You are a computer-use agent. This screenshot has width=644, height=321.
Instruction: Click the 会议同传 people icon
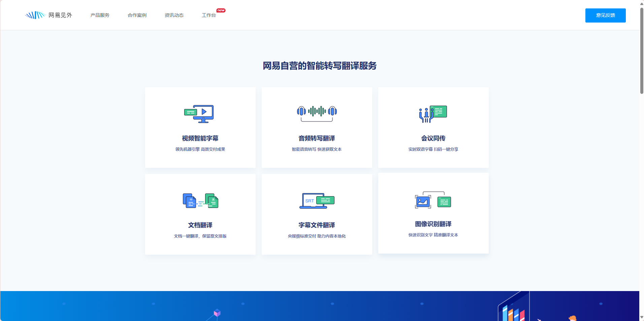click(x=433, y=114)
